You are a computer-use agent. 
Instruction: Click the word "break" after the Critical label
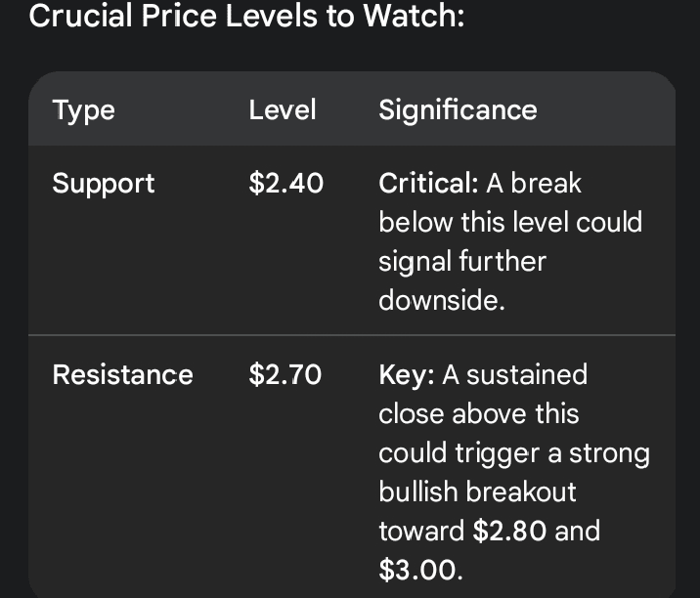click(547, 184)
